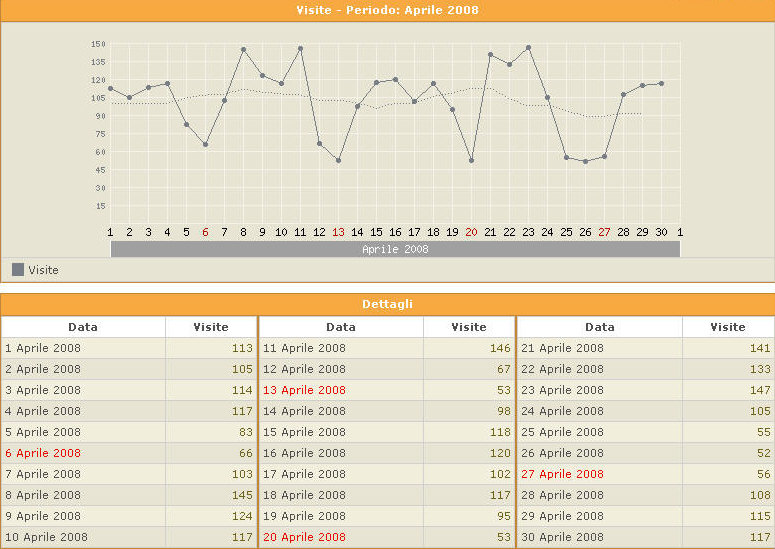Image resolution: width=775 pixels, height=549 pixels.
Task: Click the red axis label 27
Action: pos(604,232)
